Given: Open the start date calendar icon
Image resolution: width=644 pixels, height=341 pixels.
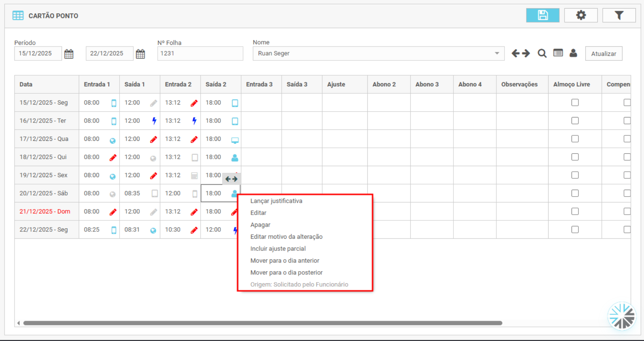Looking at the screenshot, I should (69, 54).
